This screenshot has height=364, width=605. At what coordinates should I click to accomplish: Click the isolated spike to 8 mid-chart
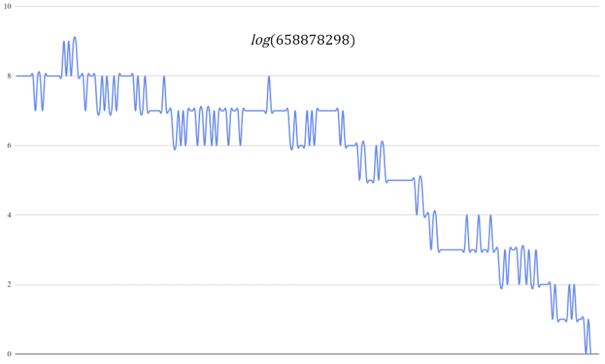[x=269, y=76]
